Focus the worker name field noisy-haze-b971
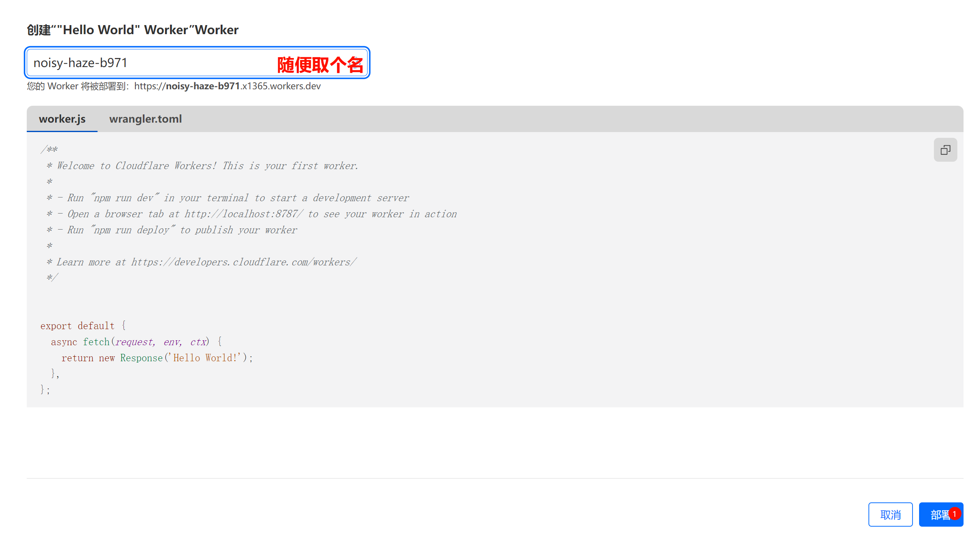 (x=197, y=63)
